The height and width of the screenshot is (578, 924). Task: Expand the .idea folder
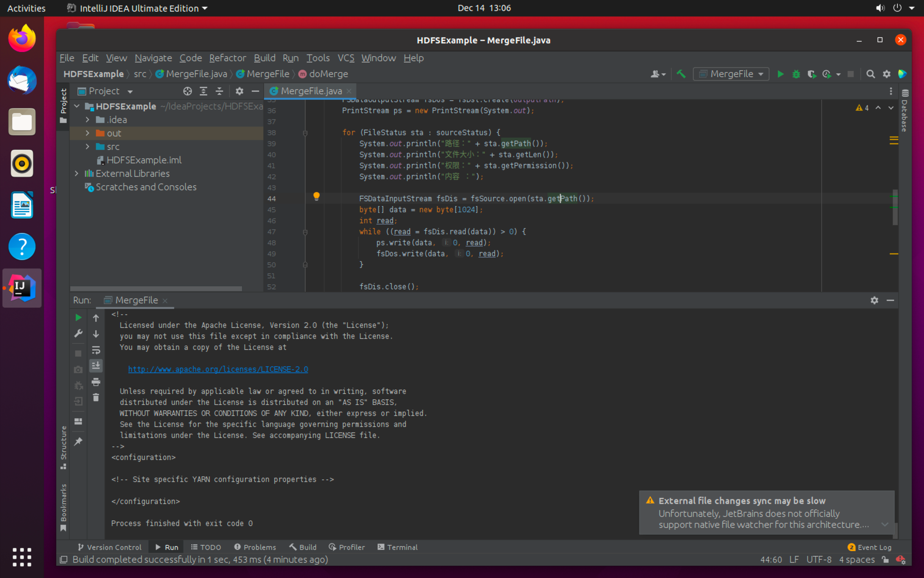(87, 120)
